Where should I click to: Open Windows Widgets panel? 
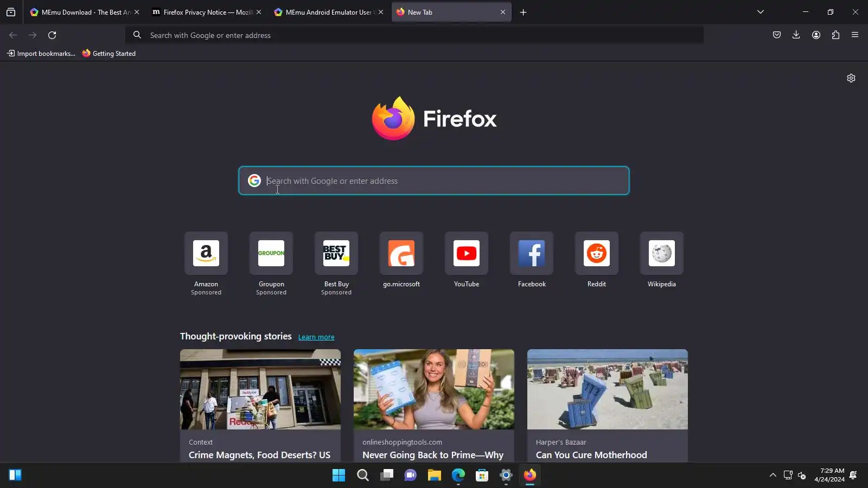pos(15,476)
